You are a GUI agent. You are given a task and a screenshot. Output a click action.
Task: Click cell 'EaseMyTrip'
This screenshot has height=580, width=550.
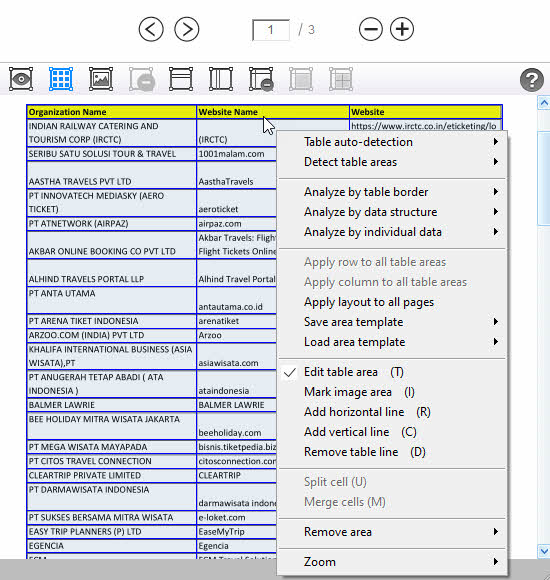tap(237, 531)
